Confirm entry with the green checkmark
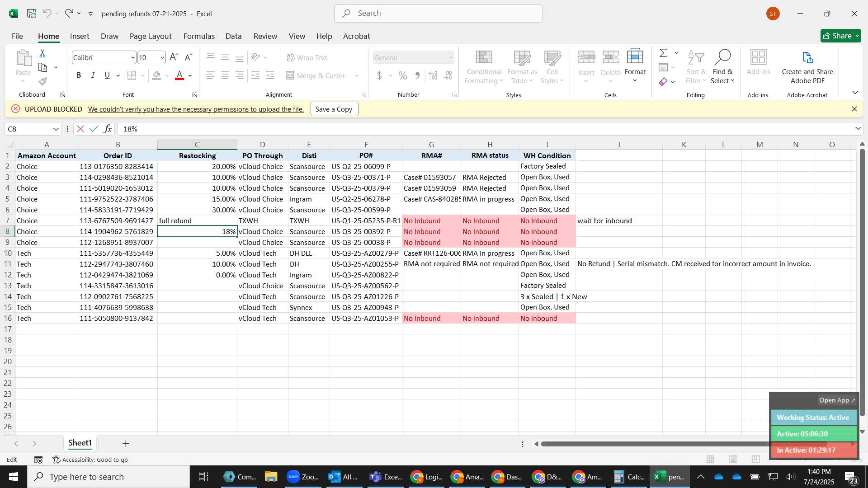The image size is (868, 488). coord(94,129)
